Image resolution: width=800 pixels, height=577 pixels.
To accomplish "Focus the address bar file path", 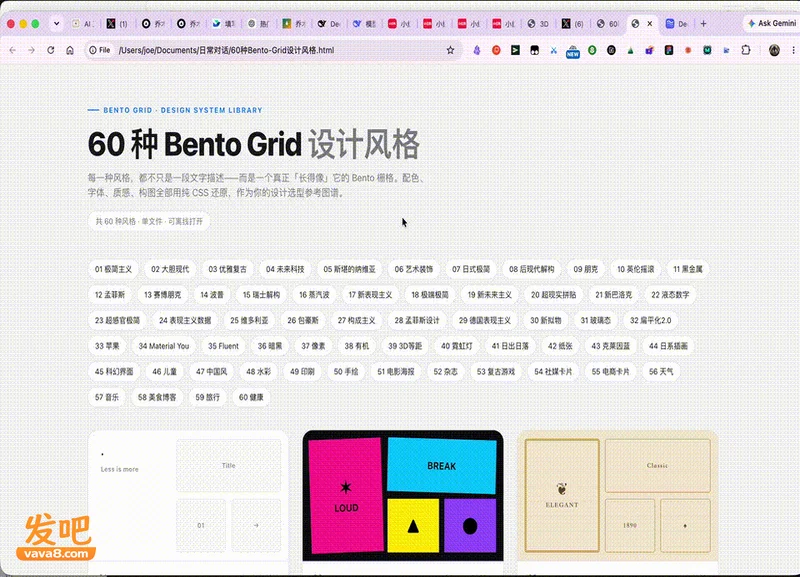I will 227,50.
